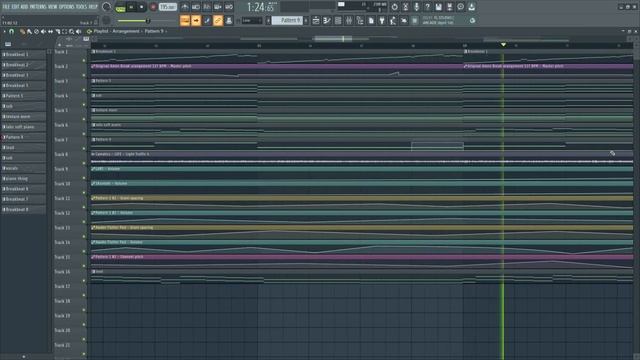Mute Track 1 with its green dot
Viewport: 640px width, 360px height.
(84, 60)
